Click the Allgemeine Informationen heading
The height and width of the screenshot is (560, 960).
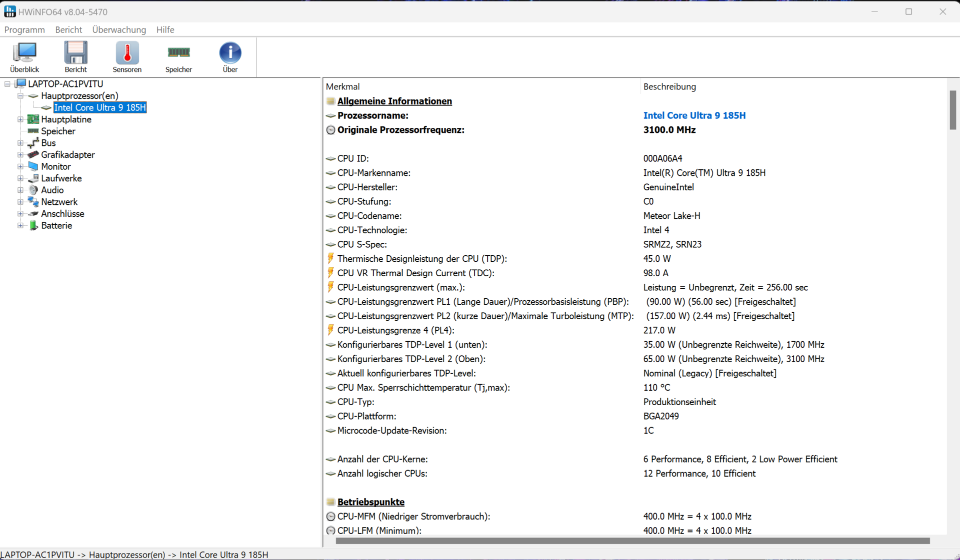point(394,101)
